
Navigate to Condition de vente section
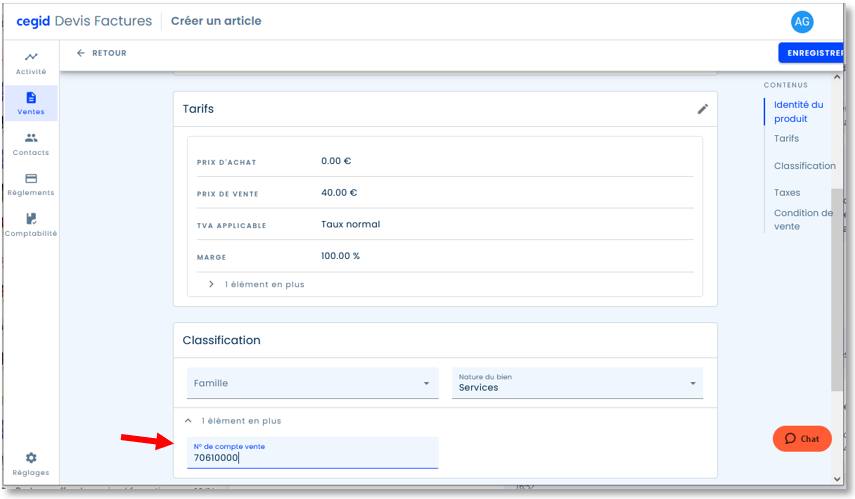[803, 219]
